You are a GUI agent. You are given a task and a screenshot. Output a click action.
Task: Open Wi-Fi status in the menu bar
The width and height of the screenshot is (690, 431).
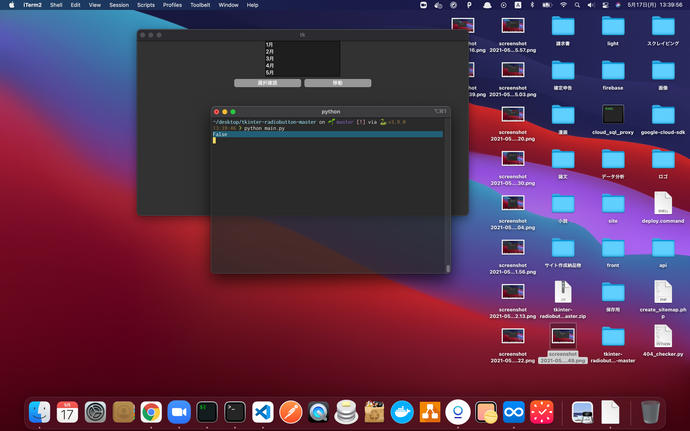(563, 5)
